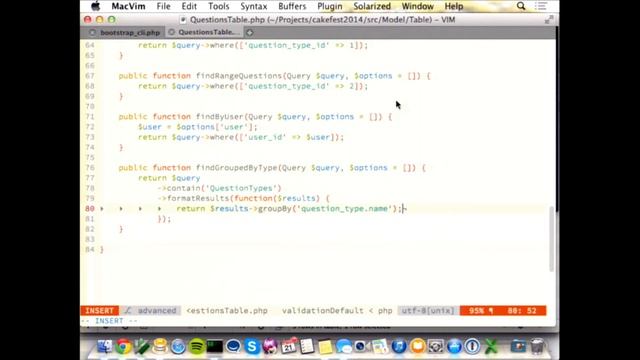
Task: Click 'QuestionTypes' string in contain call
Action: (x=243, y=188)
